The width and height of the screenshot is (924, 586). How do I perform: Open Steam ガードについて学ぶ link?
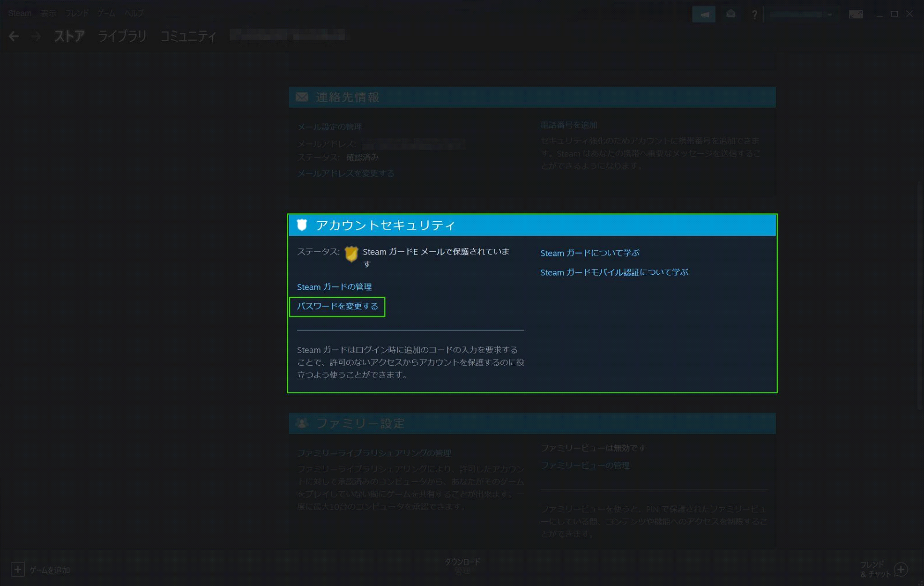pyautogui.click(x=589, y=253)
